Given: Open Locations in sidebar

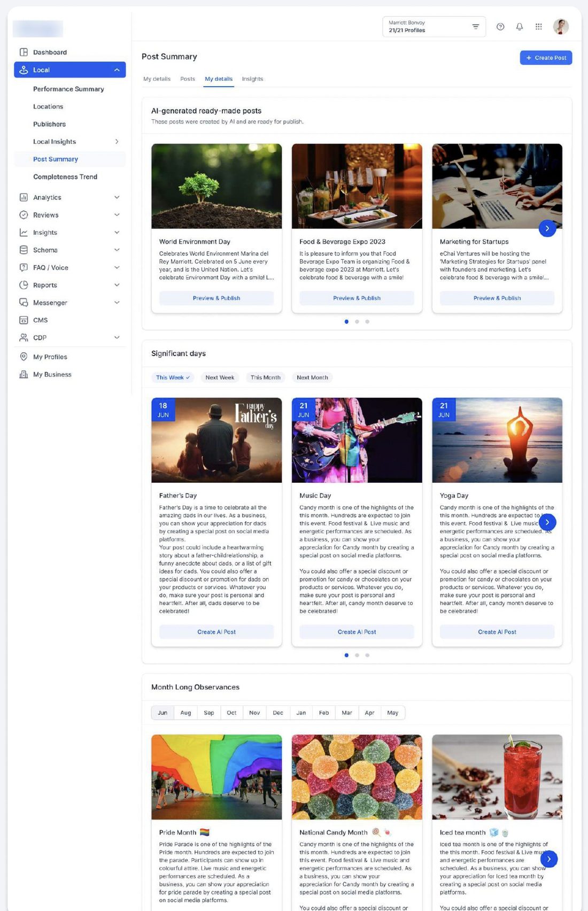Looking at the screenshot, I should coord(48,107).
